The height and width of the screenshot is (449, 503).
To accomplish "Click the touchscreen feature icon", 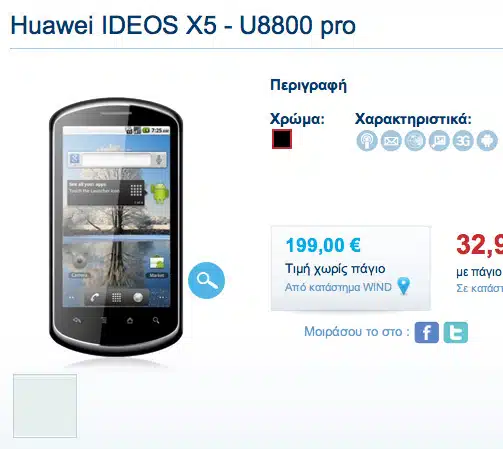I will (x=367, y=141).
